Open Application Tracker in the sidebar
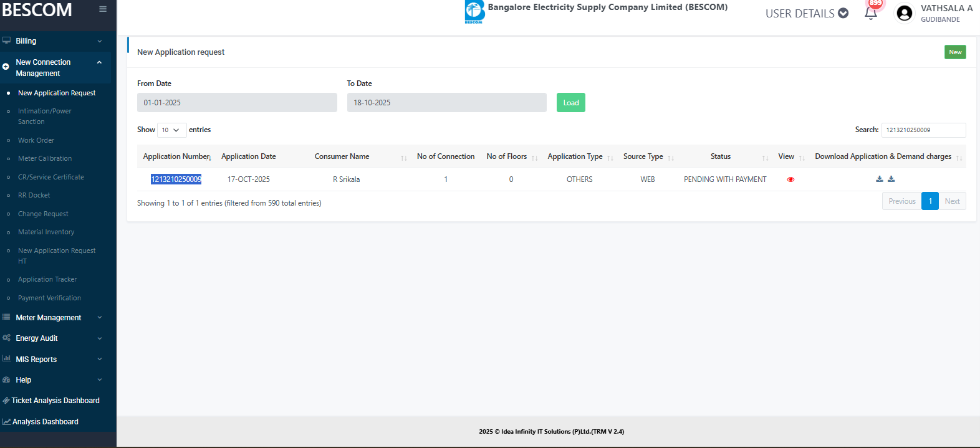The height and width of the screenshot is (448, 980). pos(47,280)
